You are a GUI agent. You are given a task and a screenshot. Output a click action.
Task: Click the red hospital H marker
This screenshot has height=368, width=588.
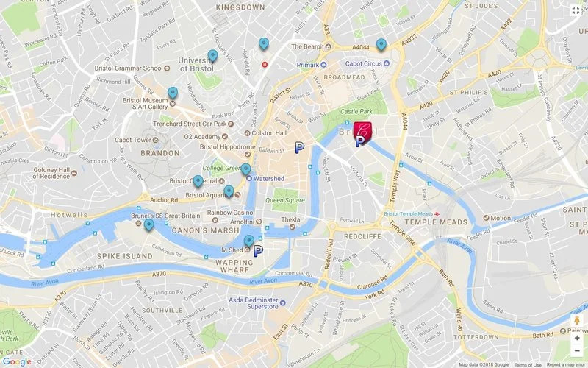[265, 65]
